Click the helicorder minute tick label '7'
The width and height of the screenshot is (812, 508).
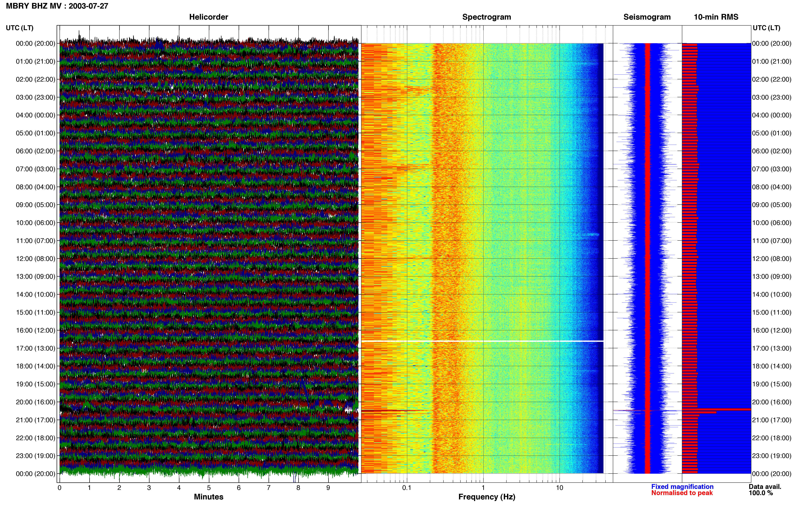point(269,488)
